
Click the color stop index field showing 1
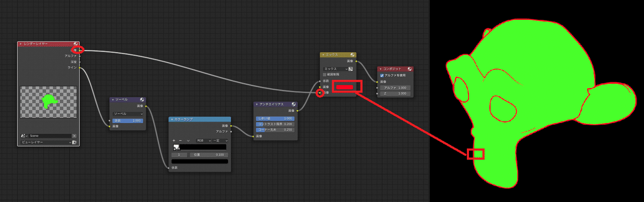pyautogui.click(x=179, y=155)
